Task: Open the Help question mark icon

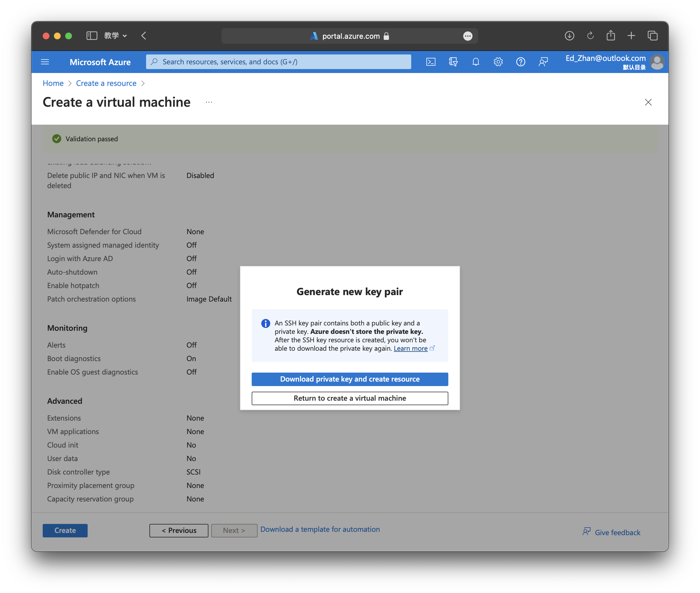Action: point(521,62)
